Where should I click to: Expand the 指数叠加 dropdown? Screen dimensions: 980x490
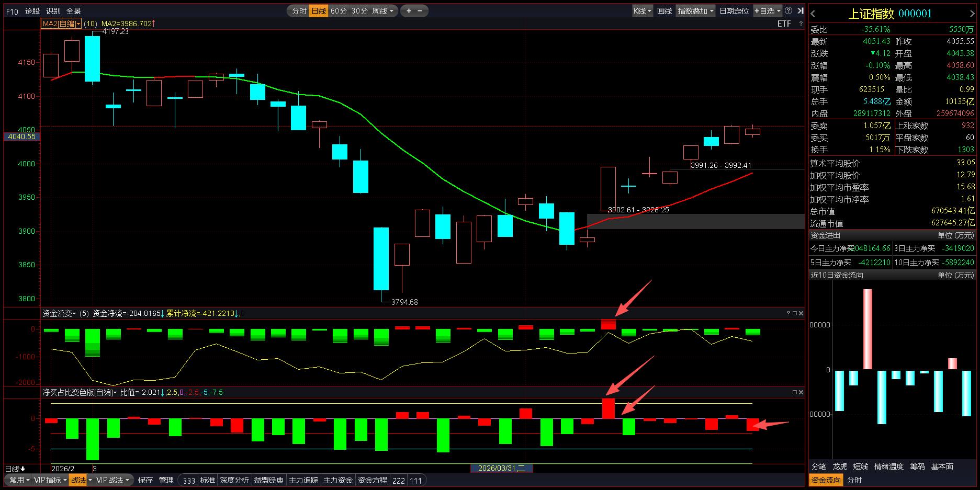[x=695, y=11]
